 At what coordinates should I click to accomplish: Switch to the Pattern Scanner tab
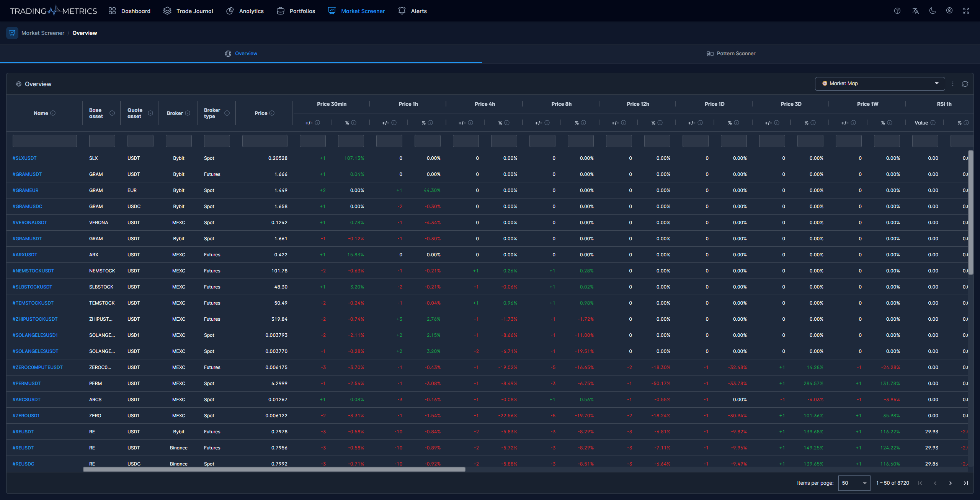[731, 54]
